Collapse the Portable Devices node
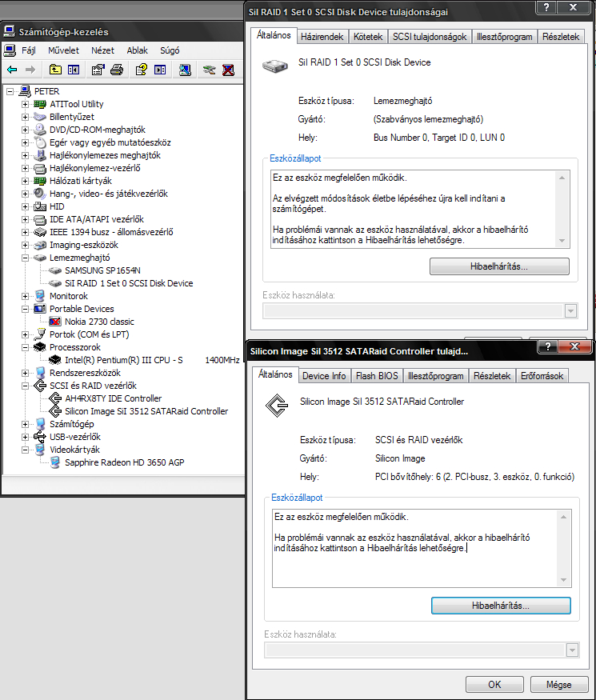This screenshot has width=596, height=700. tap(25, 309)
